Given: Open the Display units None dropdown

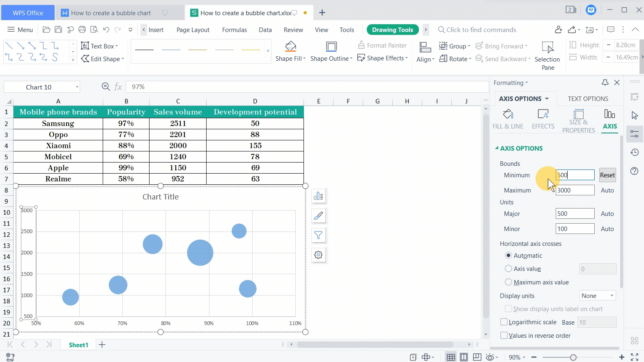Looking at the screenshot, I should 598,296.
